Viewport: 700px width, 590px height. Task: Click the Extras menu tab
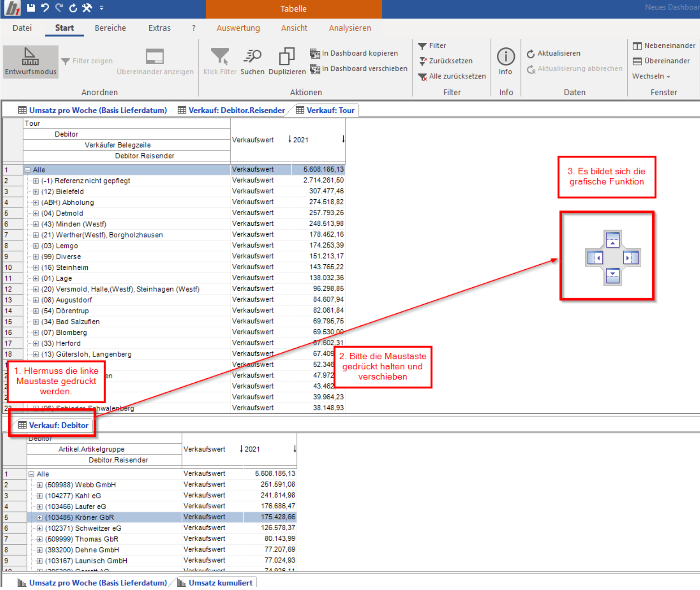point(159,28)
